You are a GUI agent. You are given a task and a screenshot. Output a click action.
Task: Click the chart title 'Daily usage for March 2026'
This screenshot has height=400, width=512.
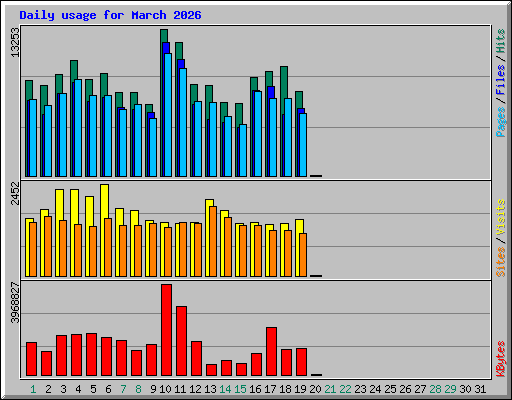coord(110,15)
